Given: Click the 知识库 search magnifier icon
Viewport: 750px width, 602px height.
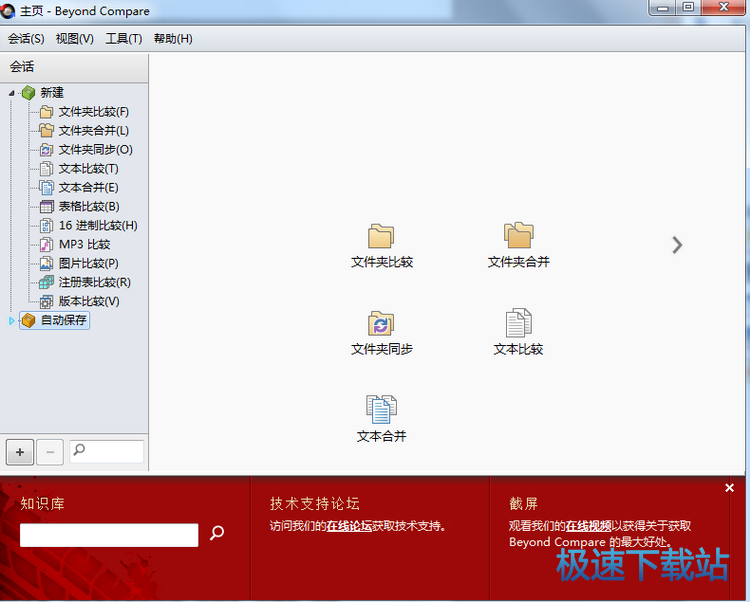Looking at the screenshot, I should tap(217, 533).
